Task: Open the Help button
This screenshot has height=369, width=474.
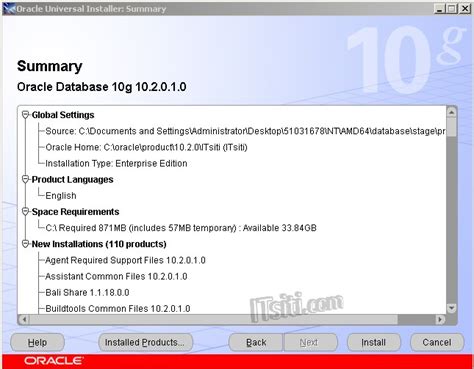Action: pyautogui.click(x=37, y=342)
